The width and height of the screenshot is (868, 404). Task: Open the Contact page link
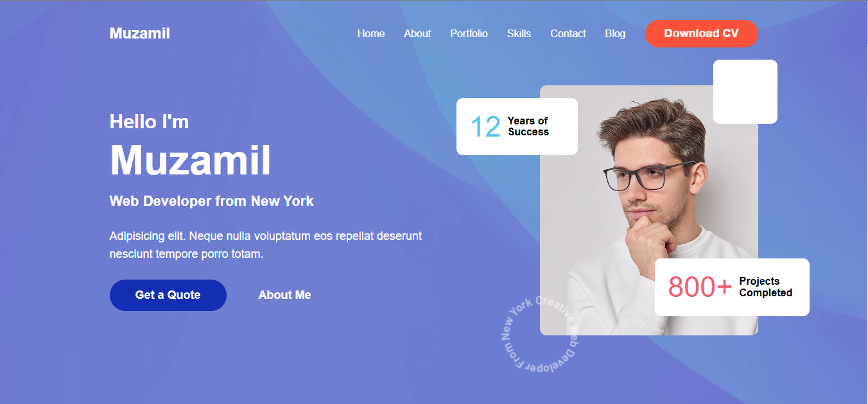click(x=568, y=33)
